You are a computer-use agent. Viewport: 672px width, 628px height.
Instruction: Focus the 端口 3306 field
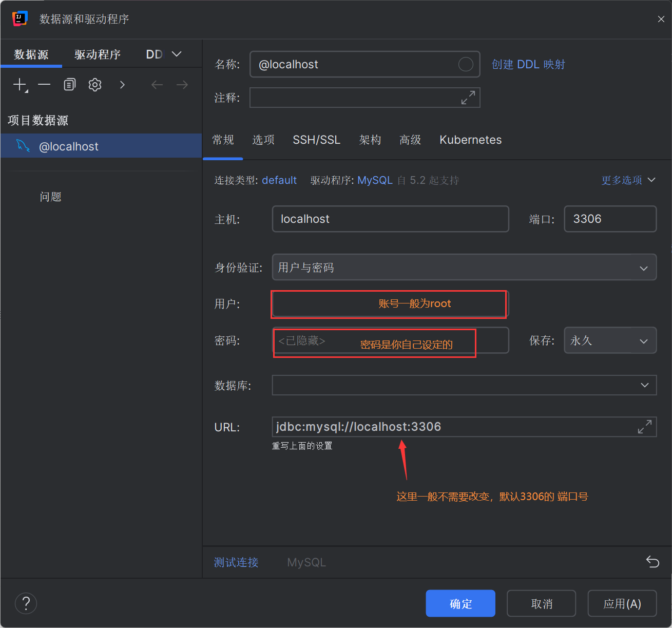click(x=610, y=219)
